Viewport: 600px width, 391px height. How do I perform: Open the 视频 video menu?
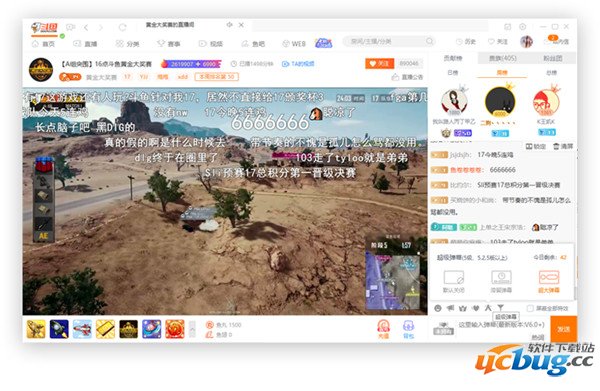(211, 44)
